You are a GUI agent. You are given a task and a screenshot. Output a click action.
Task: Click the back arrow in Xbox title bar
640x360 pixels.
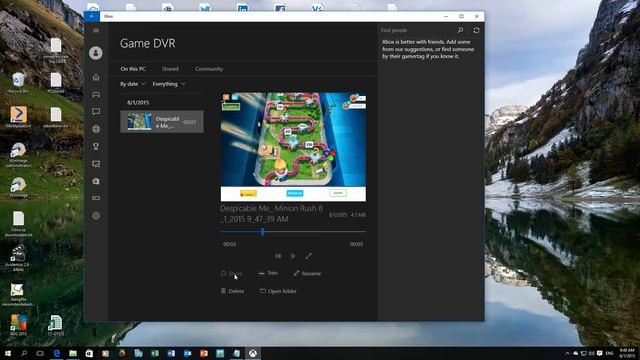92,16
